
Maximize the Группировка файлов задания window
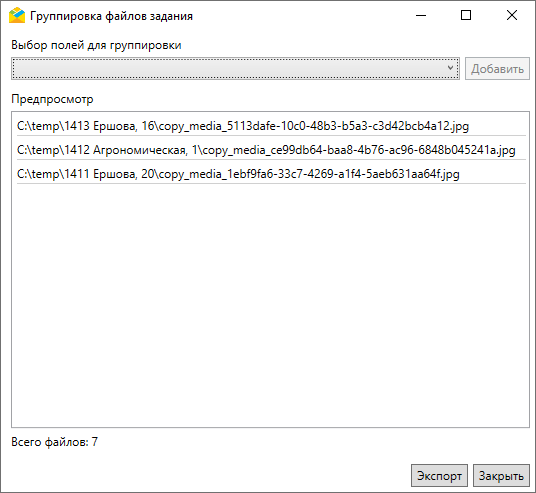466,15
